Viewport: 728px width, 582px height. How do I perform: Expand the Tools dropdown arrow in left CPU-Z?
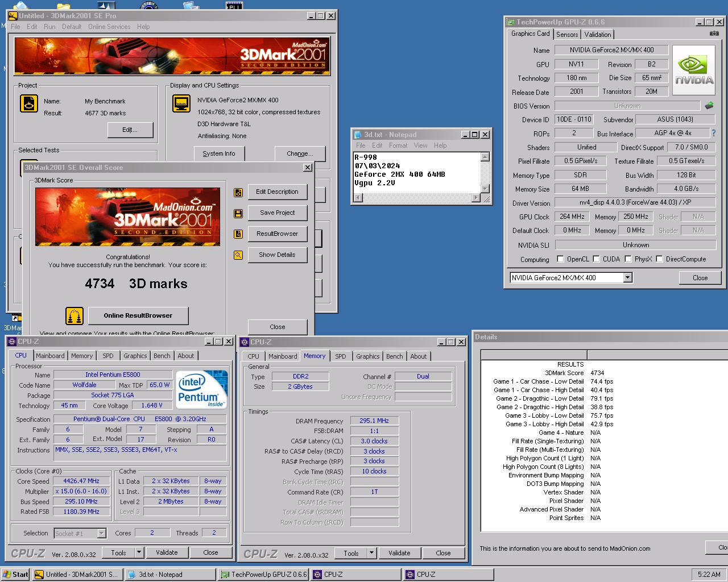coord(139,552)
